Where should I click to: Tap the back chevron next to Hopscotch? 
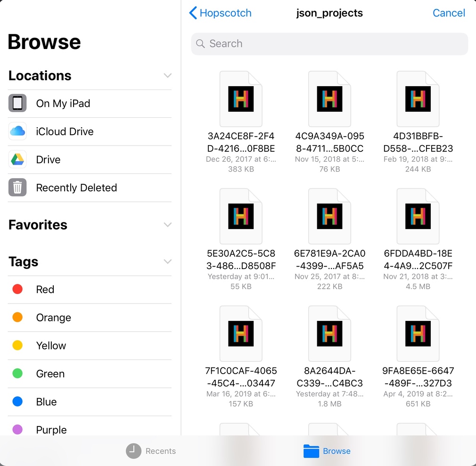point(193,13)
